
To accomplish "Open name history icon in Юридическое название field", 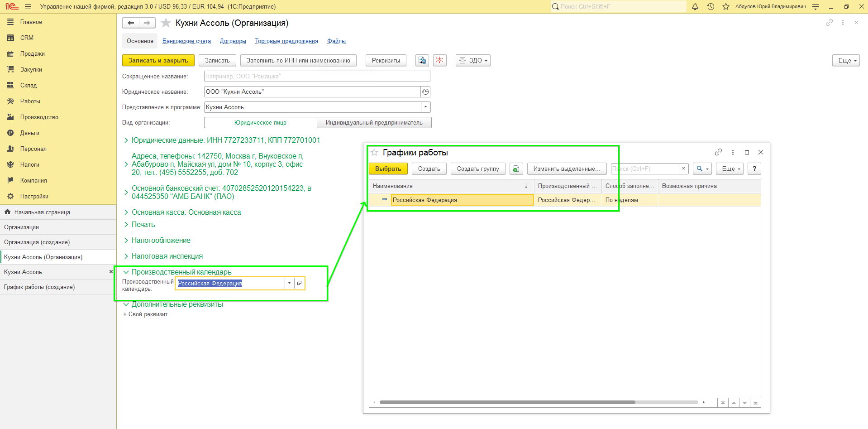I will point(425,92).
